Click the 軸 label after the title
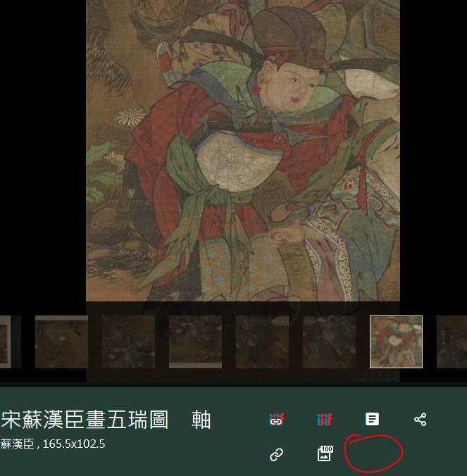The image size is (467, 476). coord(201,420)
